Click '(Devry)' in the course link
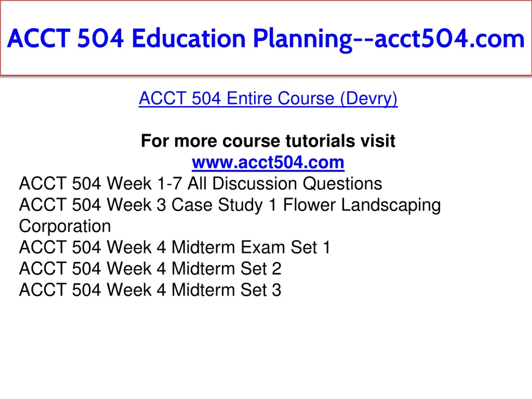Screen dimensions: 532x399 [369, 99]
